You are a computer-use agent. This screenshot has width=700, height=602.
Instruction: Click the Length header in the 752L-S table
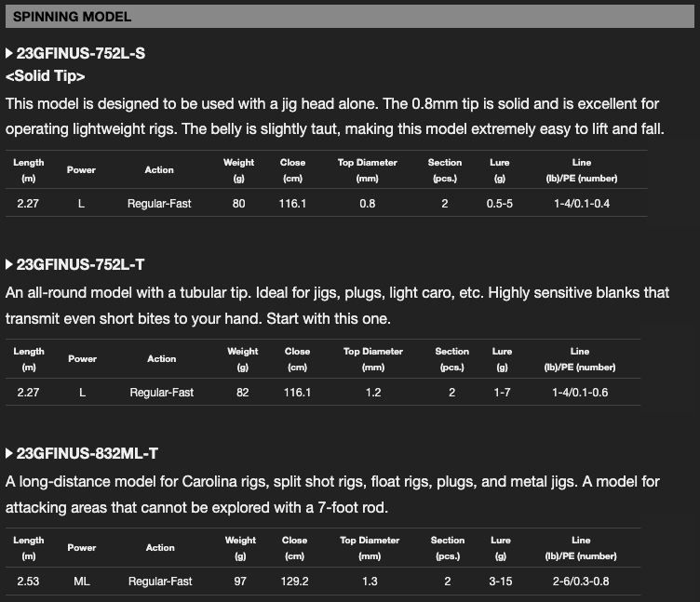coord(29,169)
